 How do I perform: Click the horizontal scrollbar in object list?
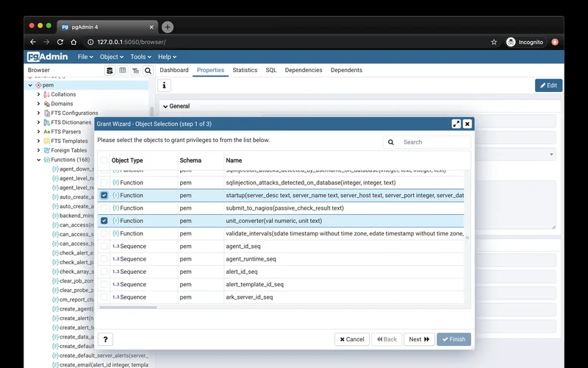[128, 307]
